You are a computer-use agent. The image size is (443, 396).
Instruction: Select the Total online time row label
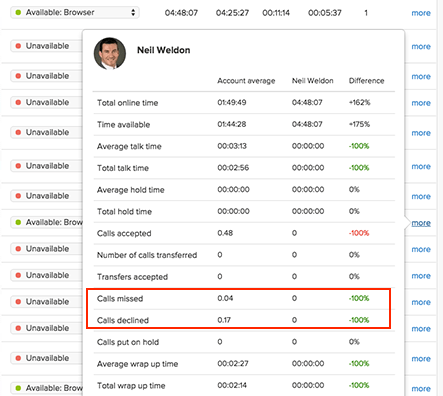pyautogui.click(x=127, y=103)
